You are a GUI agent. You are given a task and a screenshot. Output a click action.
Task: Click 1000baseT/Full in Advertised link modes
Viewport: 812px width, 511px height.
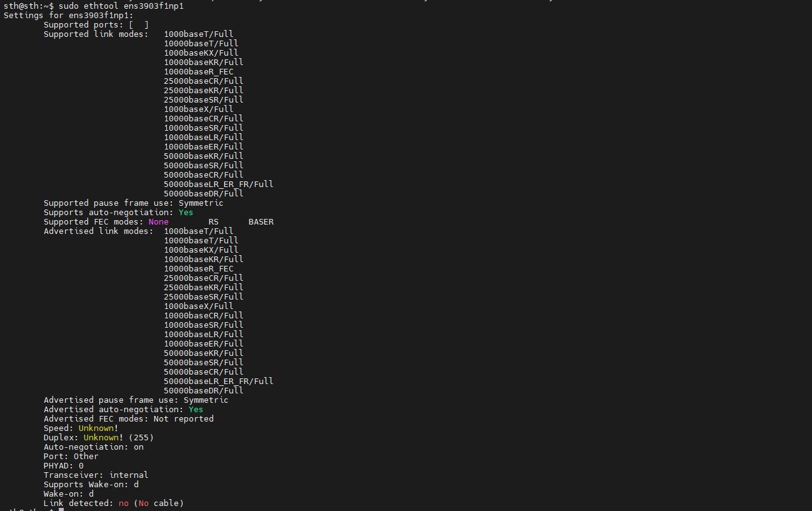click(198, 231)
